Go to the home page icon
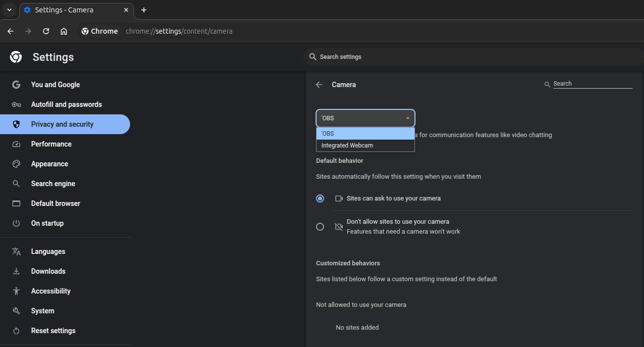Viewport: 644px width, 347px height. click(64, 31)
